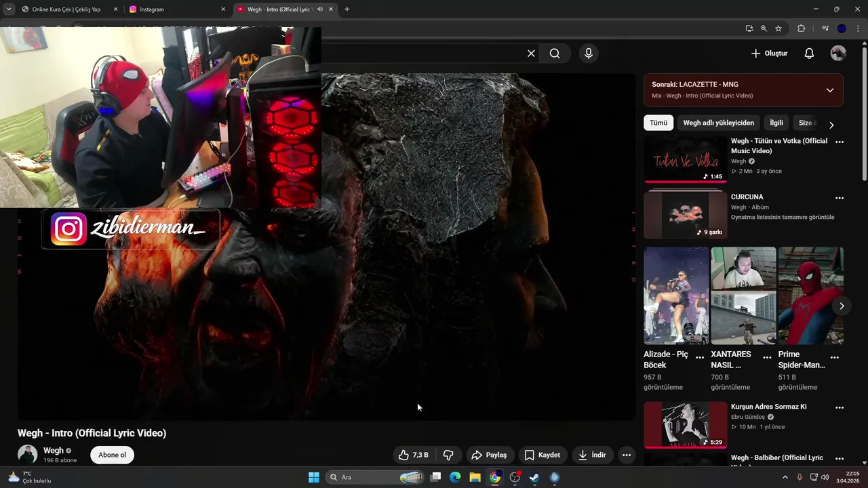868x488 pixels.
Task: Open Task View on the taskbar
Action: coord(436,477)
